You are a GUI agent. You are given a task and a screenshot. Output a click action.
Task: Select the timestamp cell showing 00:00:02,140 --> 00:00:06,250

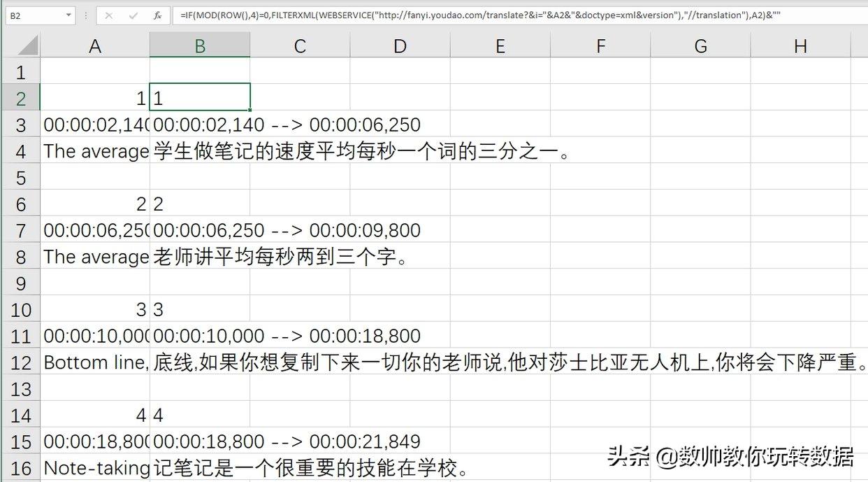click(x=200, y=125)
